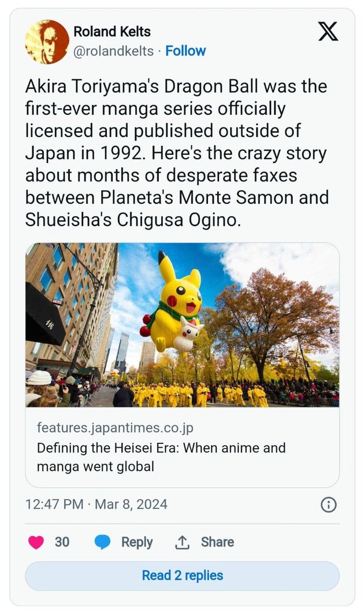Click the @rolandkelts handle

coord(113,51)
